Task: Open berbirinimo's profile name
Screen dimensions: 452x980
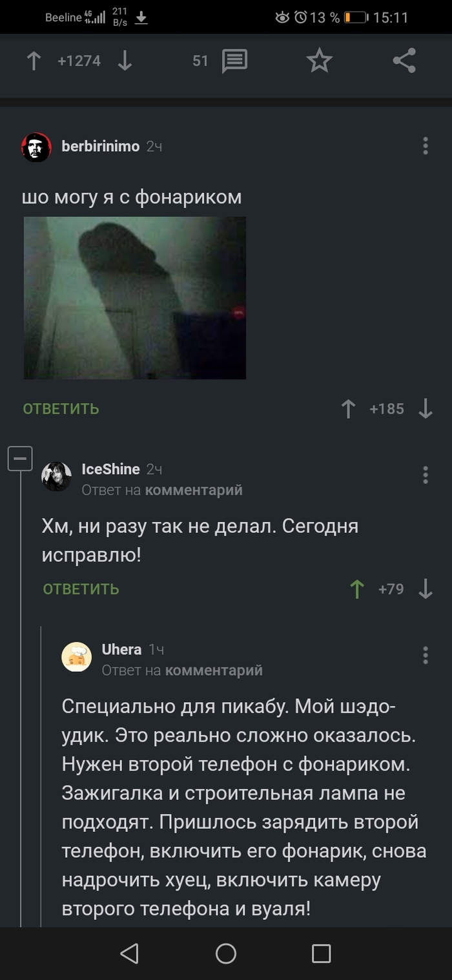Action: pyautogui.click(x=101, y=147)
